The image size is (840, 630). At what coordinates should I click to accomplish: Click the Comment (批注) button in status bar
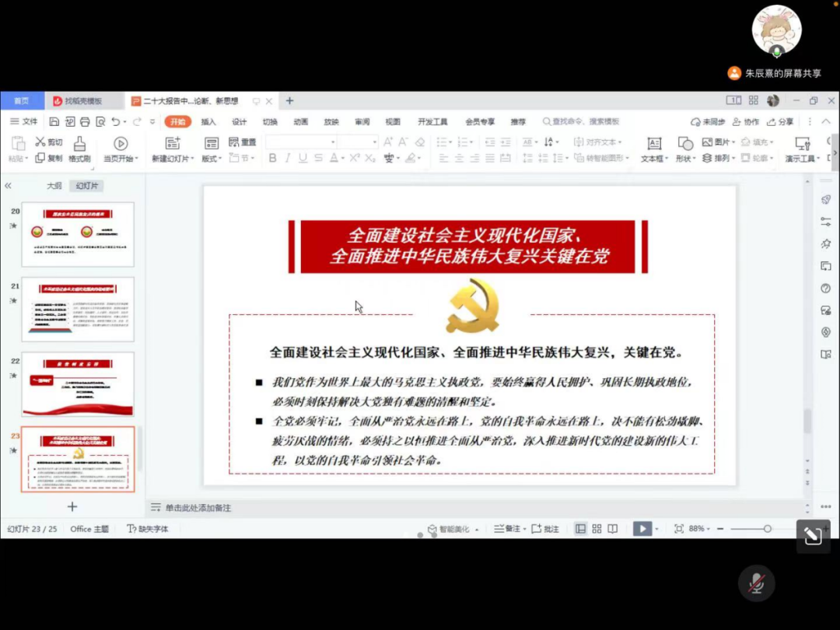[545, 529]
